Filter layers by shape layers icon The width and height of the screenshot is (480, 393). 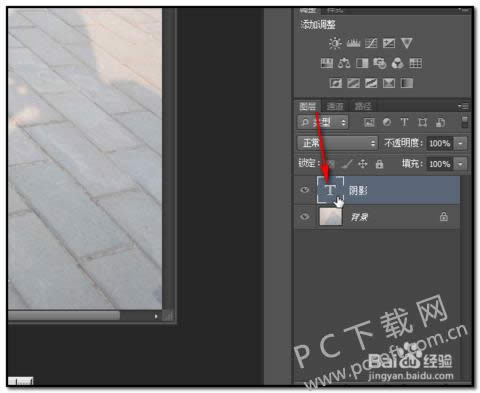pyautogui.click(x=422, y=123)
